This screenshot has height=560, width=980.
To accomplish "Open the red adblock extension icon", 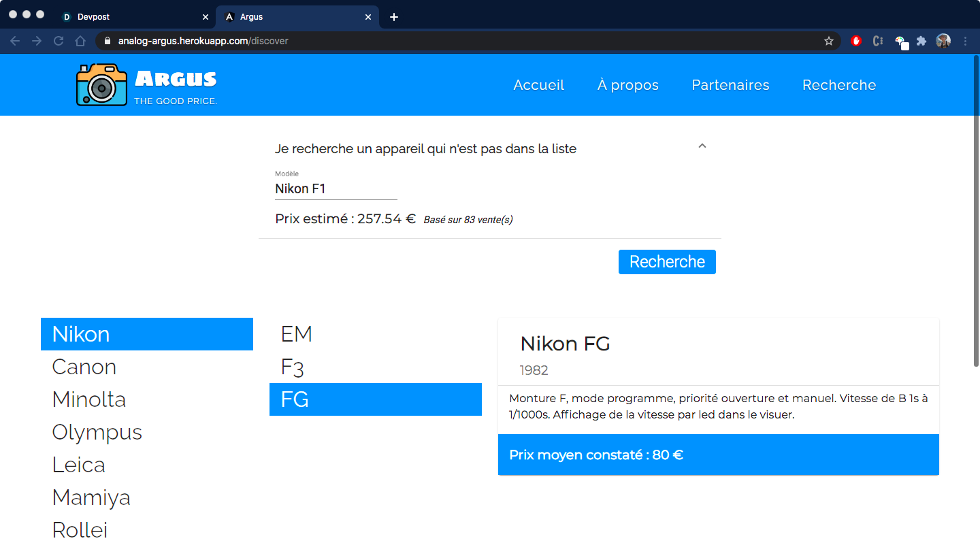I will tap(856, 41).
